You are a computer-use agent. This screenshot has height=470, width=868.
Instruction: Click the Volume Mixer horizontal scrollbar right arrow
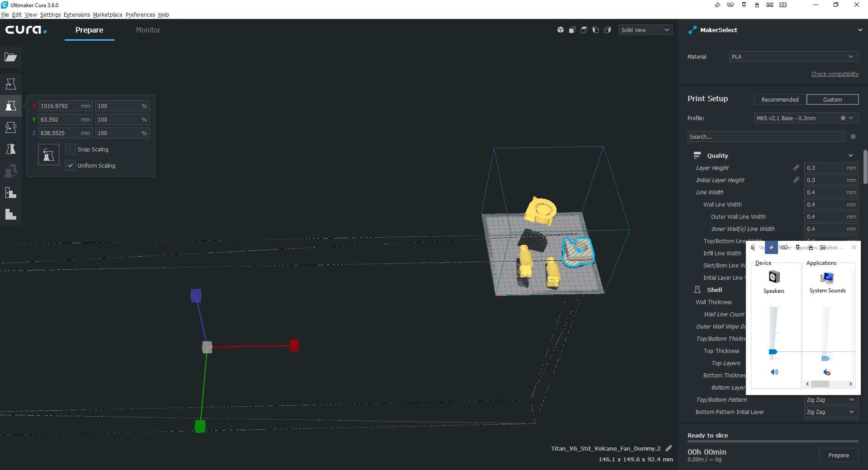point(850,384)
